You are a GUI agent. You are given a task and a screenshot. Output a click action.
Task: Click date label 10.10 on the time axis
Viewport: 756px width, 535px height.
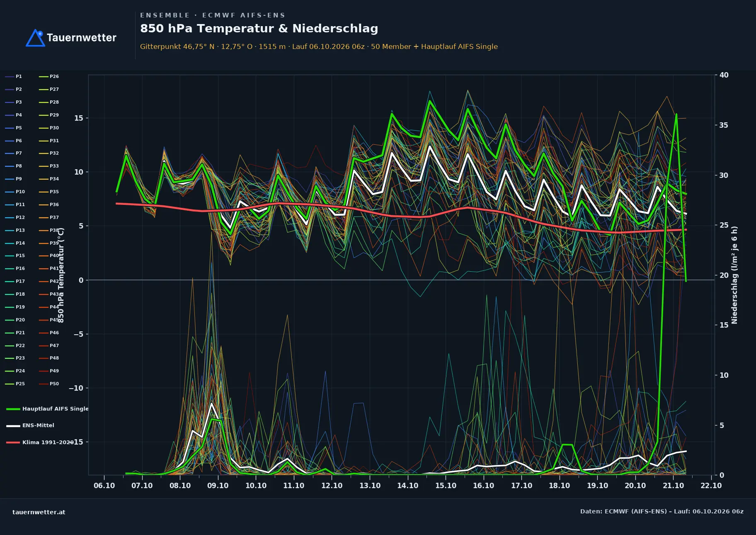(256, 486)
